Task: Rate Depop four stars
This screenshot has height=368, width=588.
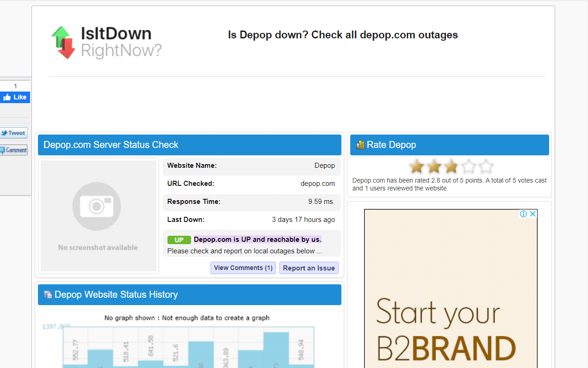Action: pos(469,166)
